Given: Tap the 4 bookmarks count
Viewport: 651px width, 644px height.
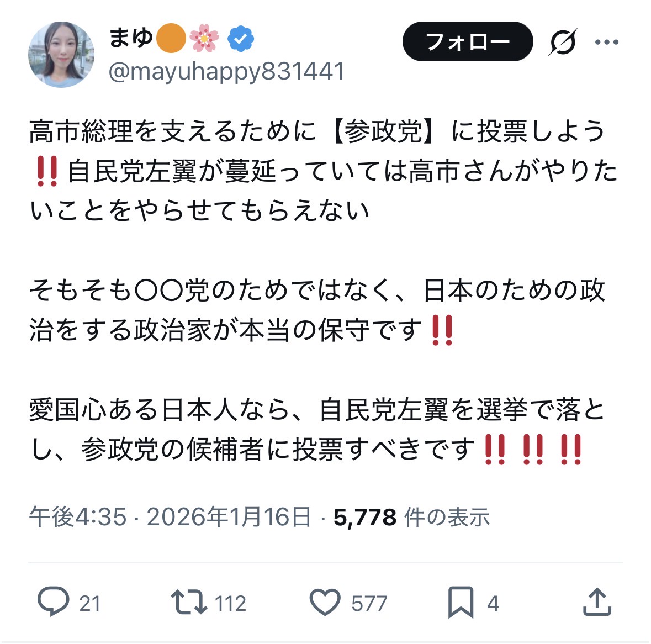Looking at the screenshot, I should 493,603.
